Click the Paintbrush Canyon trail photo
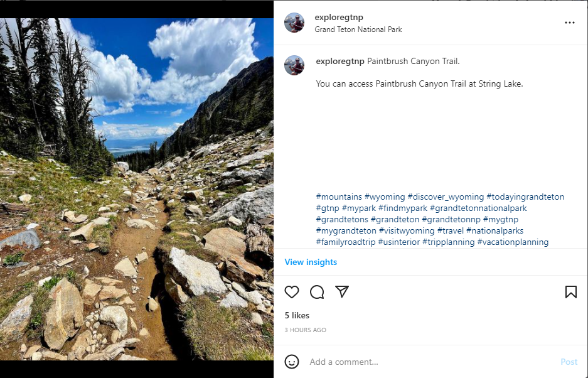Image resolution: width=588 pixels, height=378 pixels. tap(136, 188)
